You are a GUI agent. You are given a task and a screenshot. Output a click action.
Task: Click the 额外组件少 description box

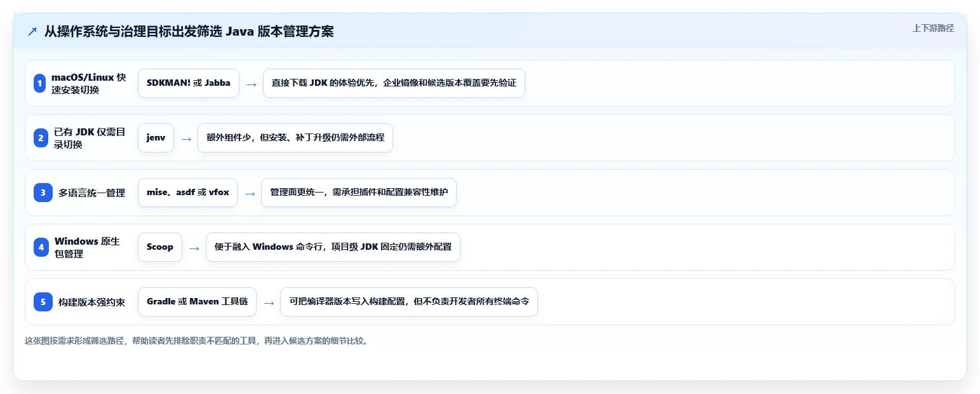point(295,138)
